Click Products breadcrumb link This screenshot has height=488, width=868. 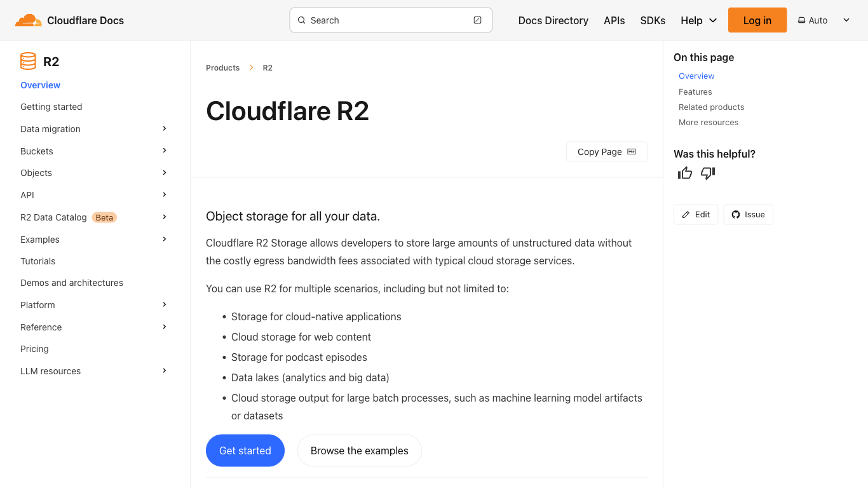[x=223, y=67]
